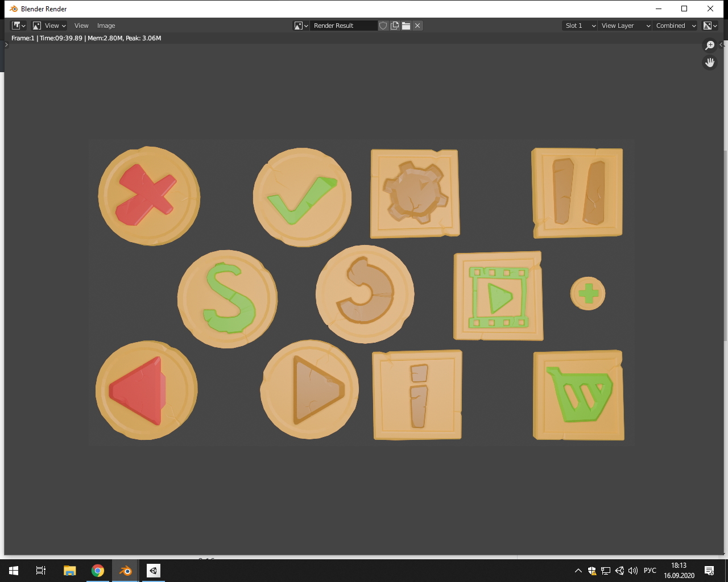Minimize the Blender Render window
This screenshot has width=728, height=582.
(x=659, y=9)
